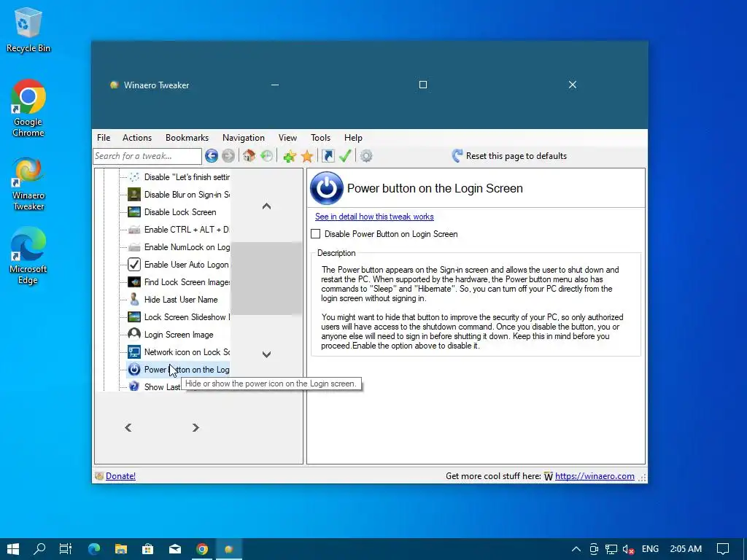Select Enable NumLock on Logon item
Viewport: 747px width, 560px height.
click(179, 247)
